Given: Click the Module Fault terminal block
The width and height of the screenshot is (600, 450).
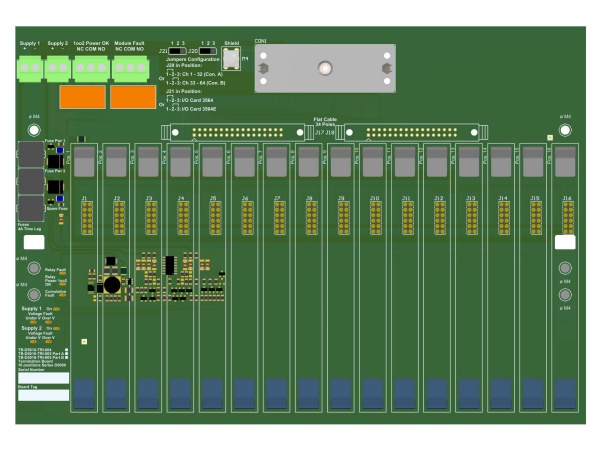Looking at the screenshot, I should (128, 67).
